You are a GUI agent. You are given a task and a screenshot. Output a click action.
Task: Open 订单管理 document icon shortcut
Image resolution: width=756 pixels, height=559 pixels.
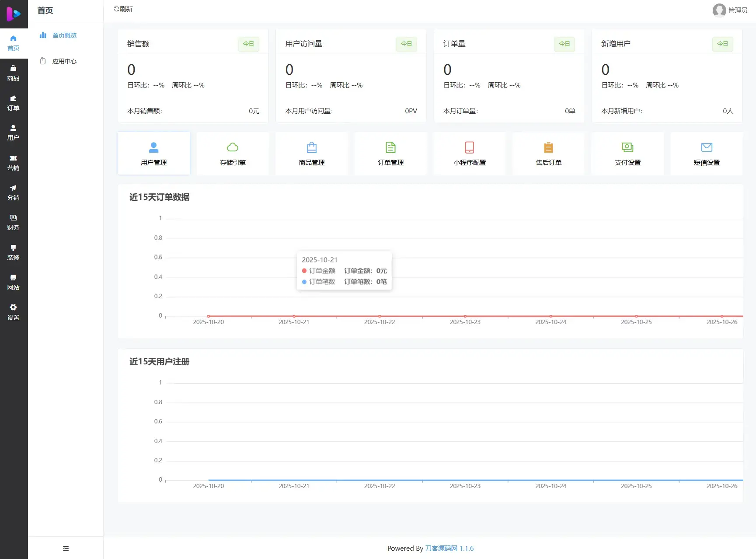pos(390,154)
